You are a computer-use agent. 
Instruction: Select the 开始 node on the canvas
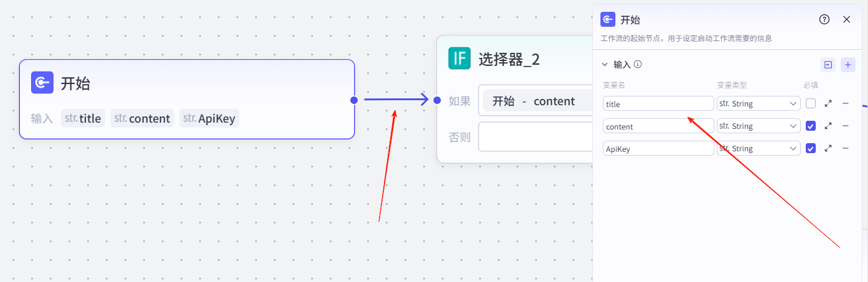click(187, 83)
